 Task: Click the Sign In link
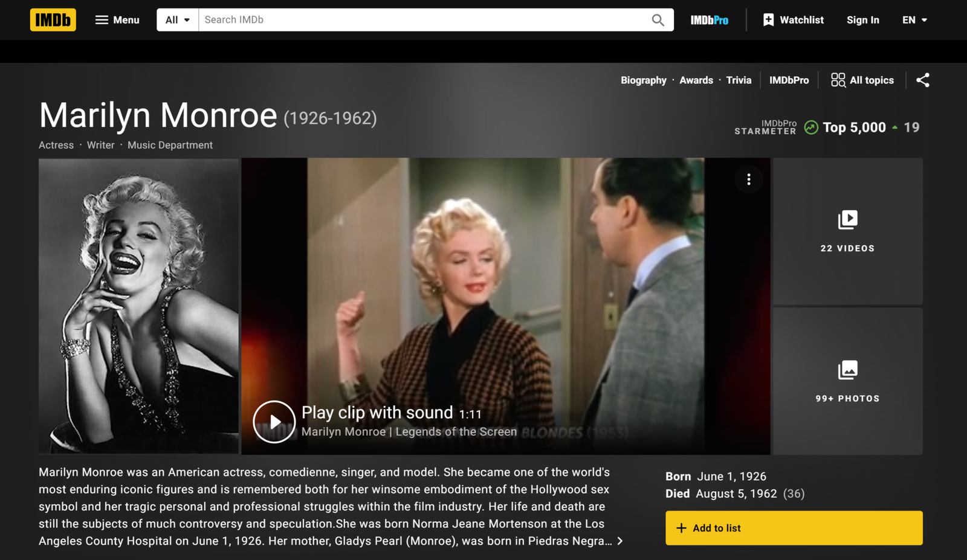coord(862,20)
